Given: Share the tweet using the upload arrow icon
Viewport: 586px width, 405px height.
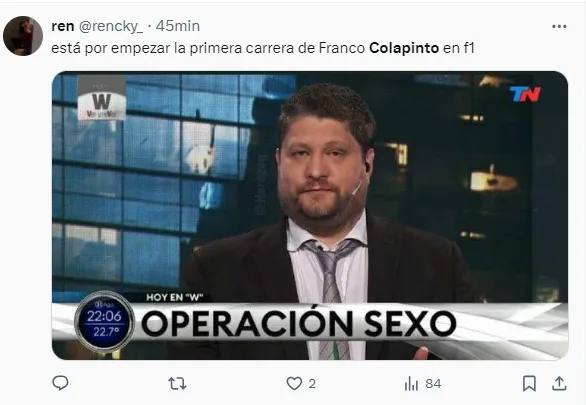Looking at the screenshot, I should click(559, 384).
